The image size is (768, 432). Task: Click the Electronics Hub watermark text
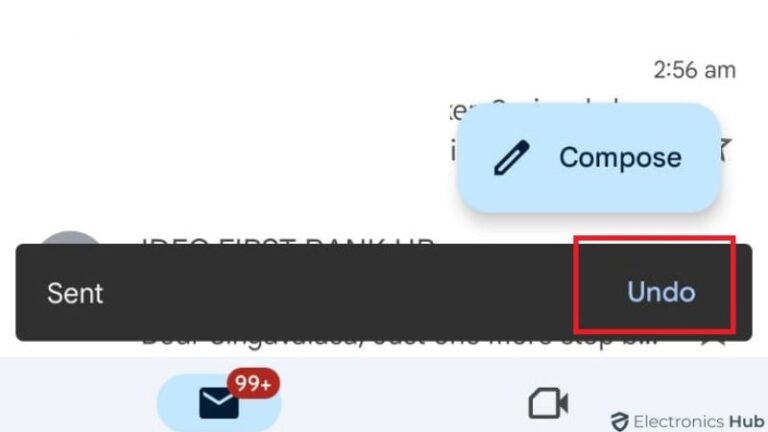coord(698,421)
